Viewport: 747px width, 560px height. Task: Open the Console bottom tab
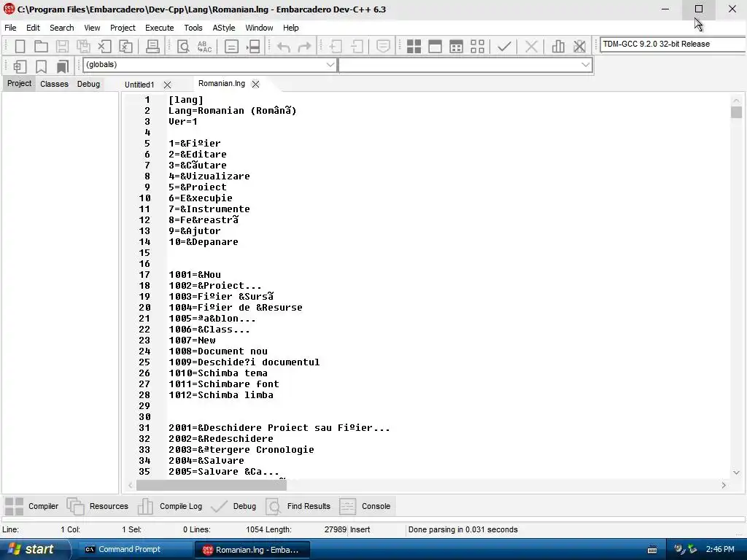click(365, 506)
